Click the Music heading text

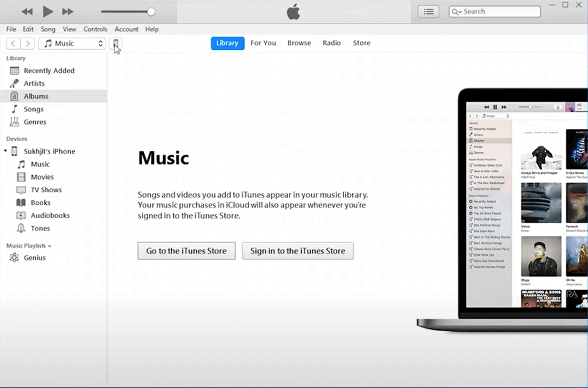click(x=164, y=158)
